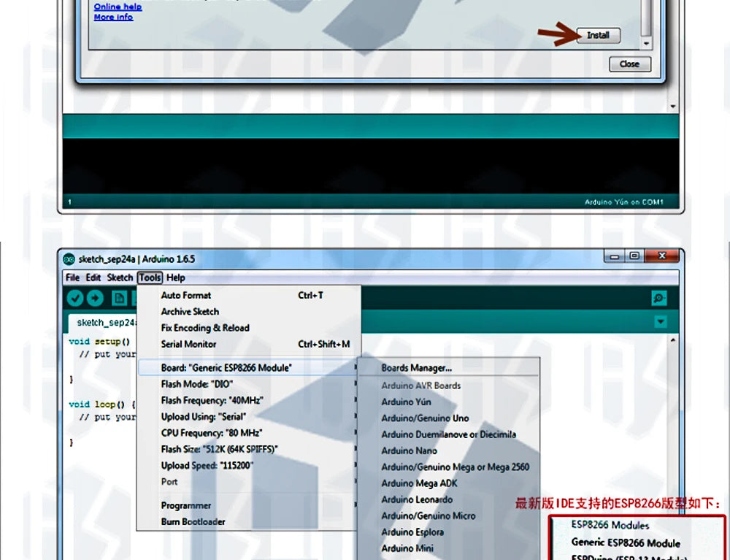
Task: Select Arduino/Genuino Uno board
Action: click(449, 418)
